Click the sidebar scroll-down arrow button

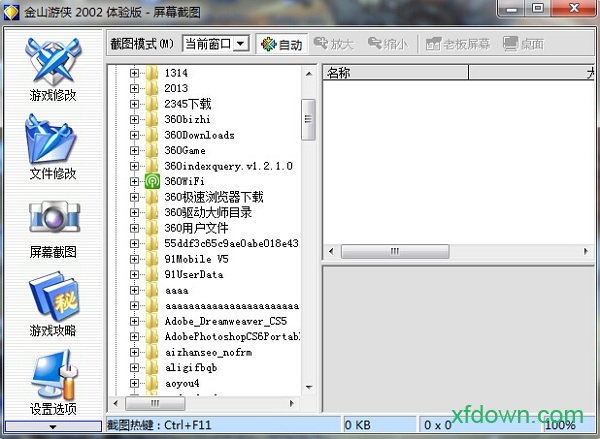coord(53,426)
